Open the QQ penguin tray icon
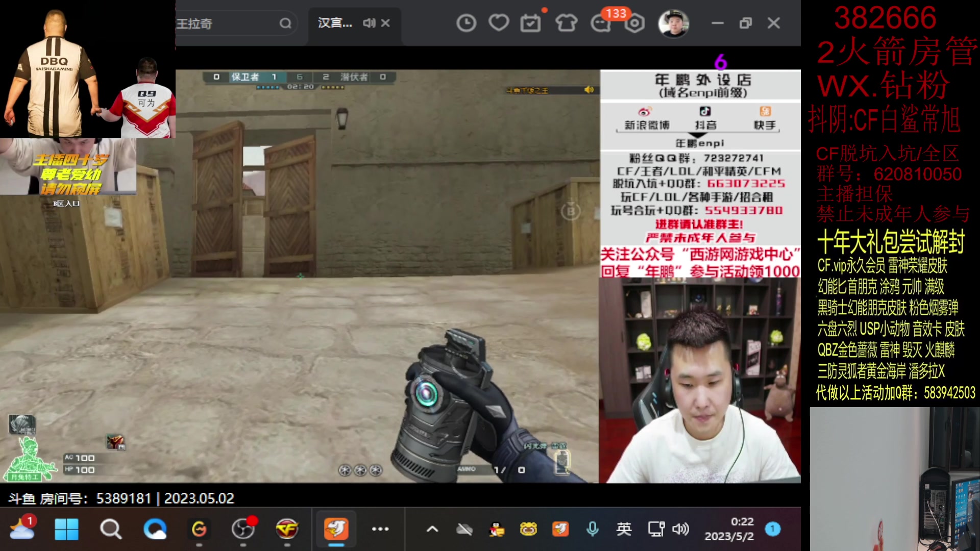Viewport: 980px width, 551px height. [x=496, y=530]
